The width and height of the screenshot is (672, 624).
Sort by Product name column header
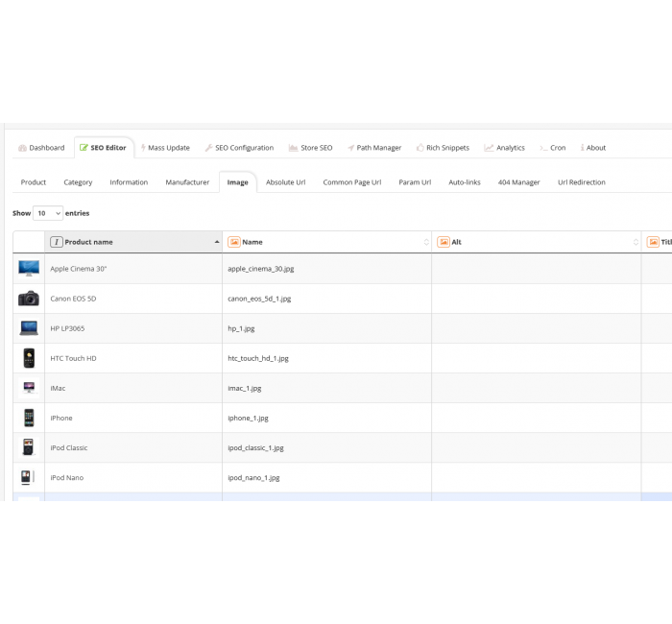pos(133,242)
